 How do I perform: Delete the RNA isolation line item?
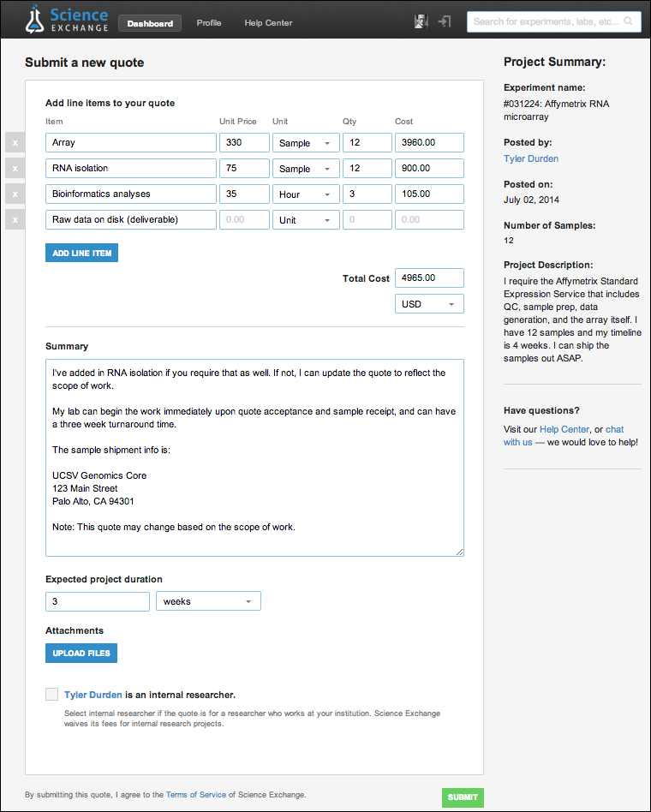15,169
